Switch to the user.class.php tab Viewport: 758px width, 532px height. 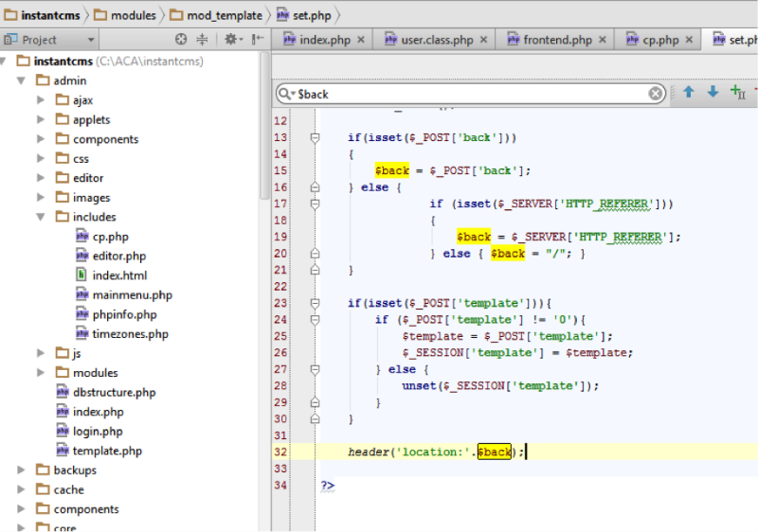[x=436, y=40]
